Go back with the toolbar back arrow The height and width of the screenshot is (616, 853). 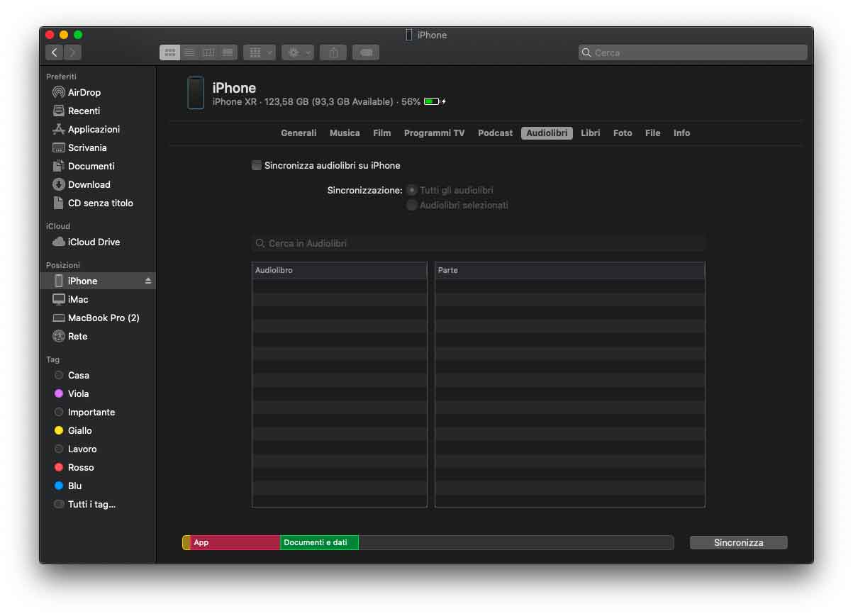pyautogui.click(x=55, y=52)
